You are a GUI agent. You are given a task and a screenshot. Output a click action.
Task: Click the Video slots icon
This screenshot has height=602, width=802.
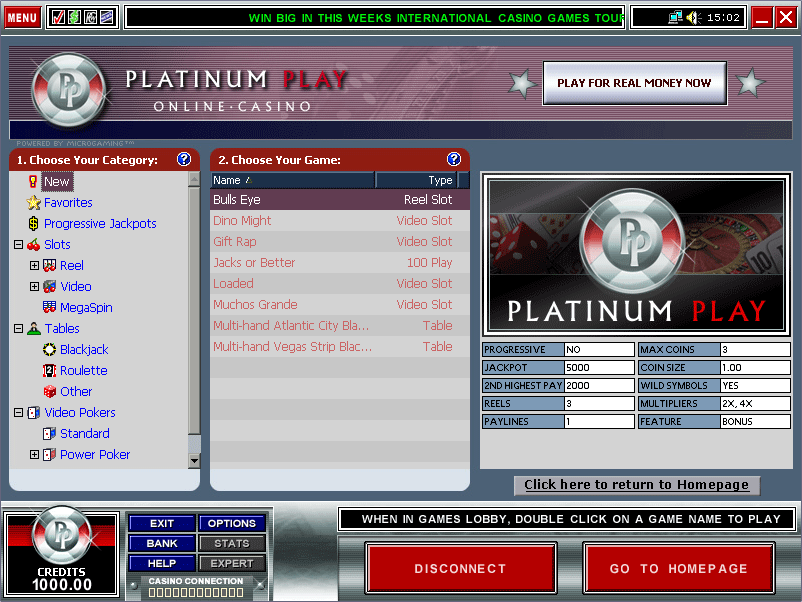50,286
